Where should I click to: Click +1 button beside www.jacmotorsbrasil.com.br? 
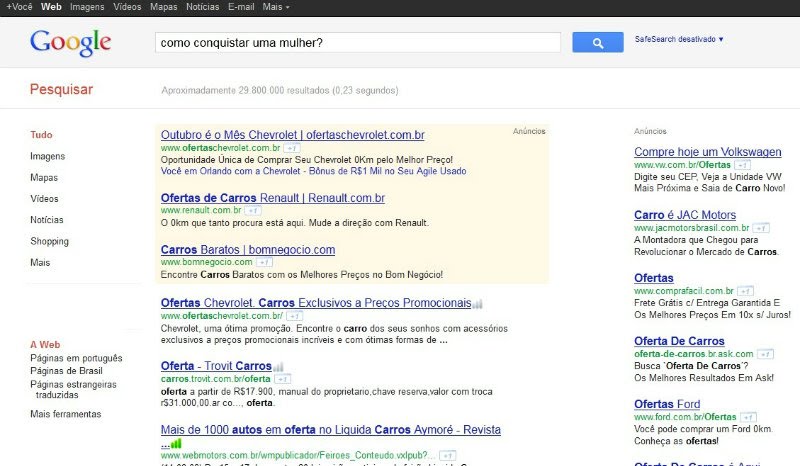761,228
